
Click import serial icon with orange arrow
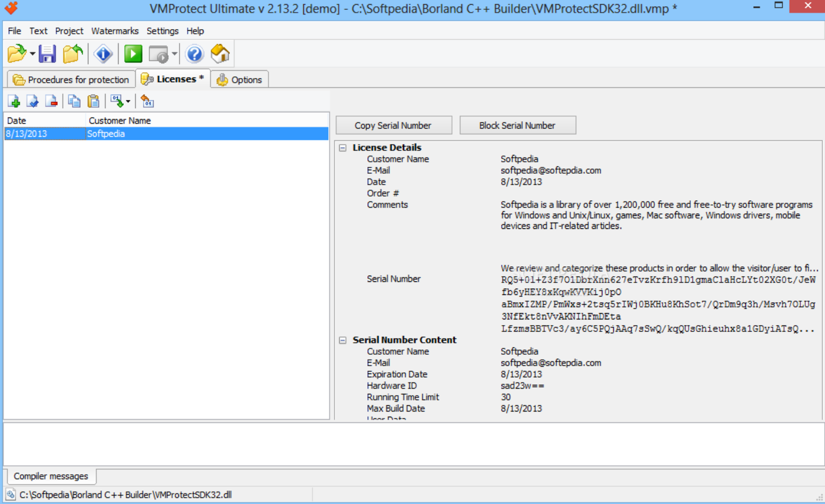point(147,101)
